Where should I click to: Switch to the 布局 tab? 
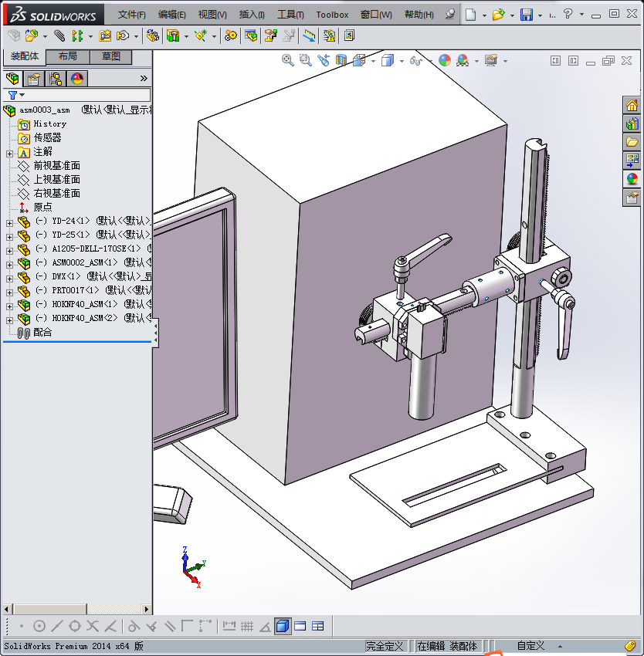67,57
